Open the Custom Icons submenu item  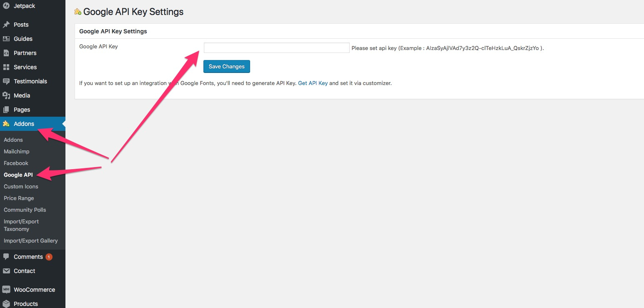point(21,186)
